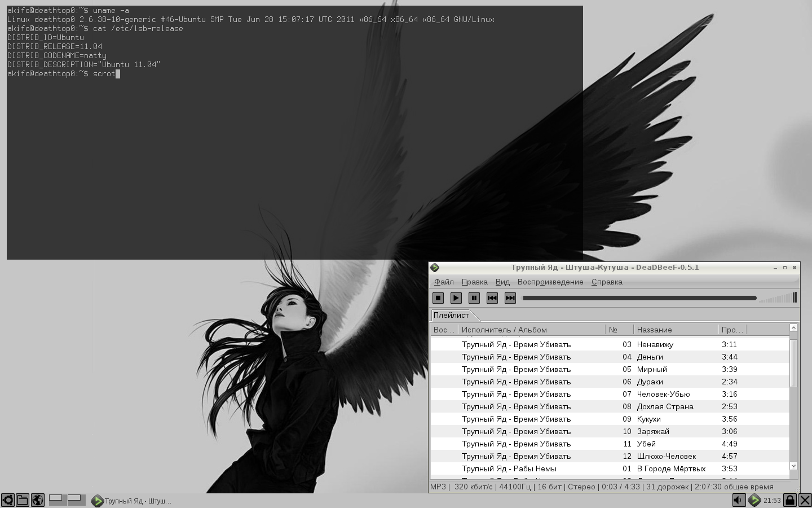Open the volume control speaker icon in tray
This screenshot has width=812, height=508.
[739, 500]
